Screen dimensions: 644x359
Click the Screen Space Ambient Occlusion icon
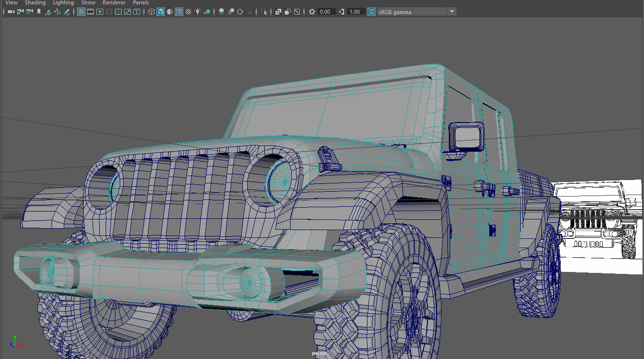tap(221, 12)
